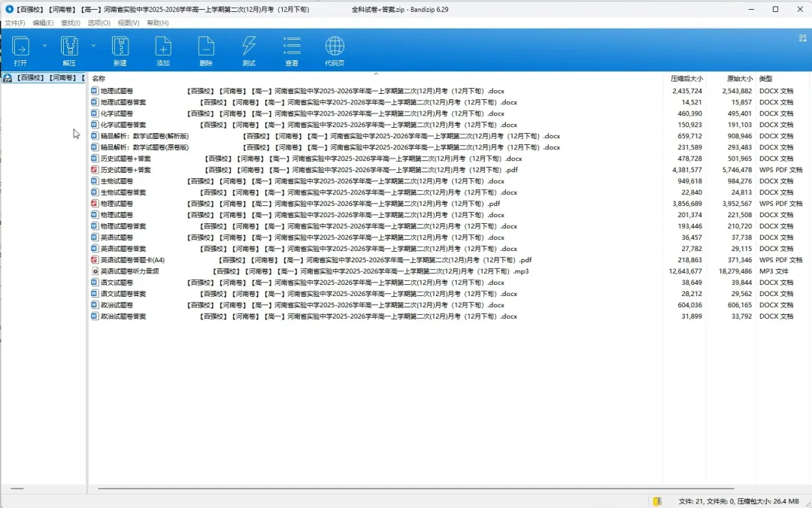Open the 编辑(E) menu
The image size is (812, 508).
coord(43,23)
